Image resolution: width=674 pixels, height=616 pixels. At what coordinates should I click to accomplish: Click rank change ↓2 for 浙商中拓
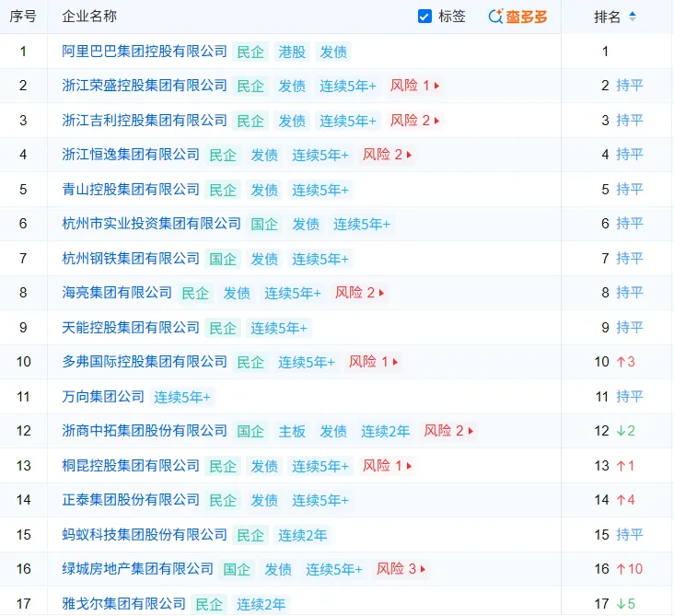point(626,431)
